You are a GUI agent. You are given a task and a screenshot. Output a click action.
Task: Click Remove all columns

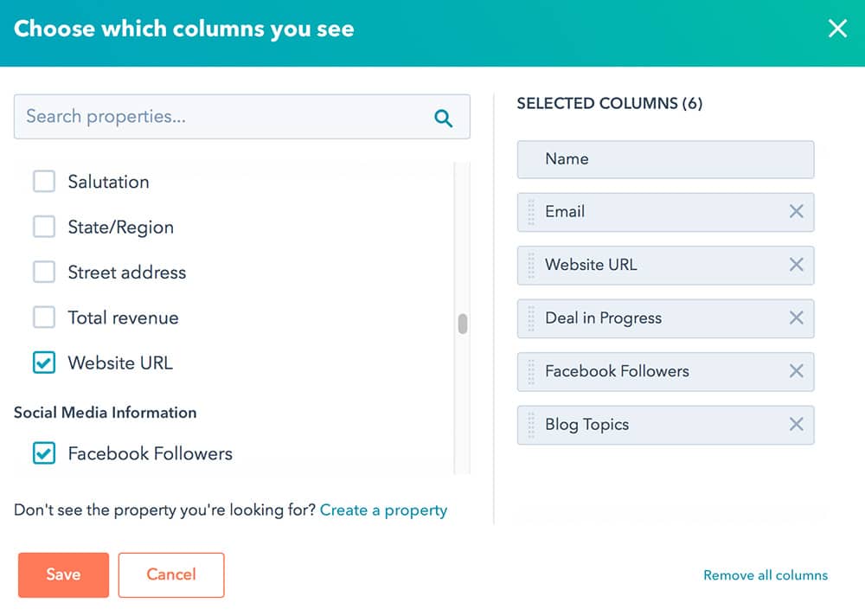765,574
